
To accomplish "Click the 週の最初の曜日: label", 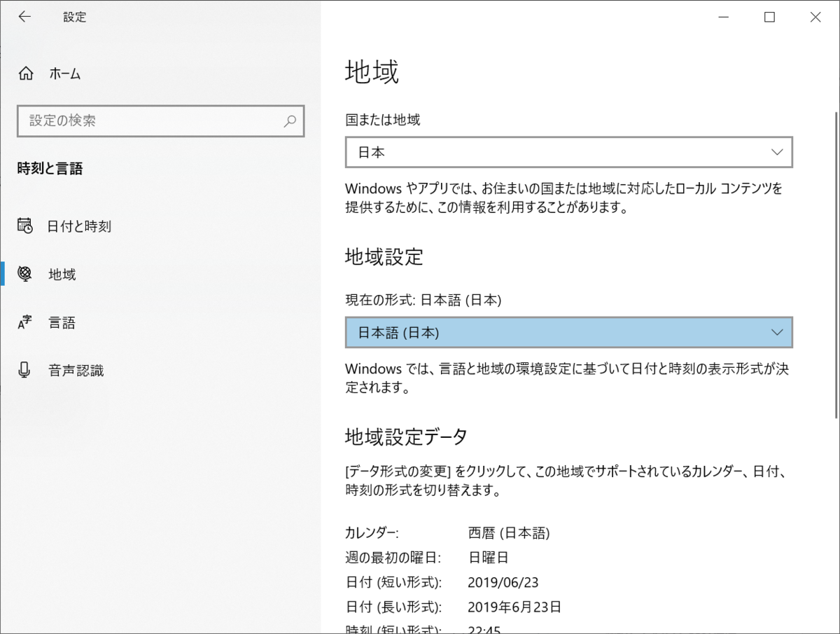I will click(x=393, y=558).
